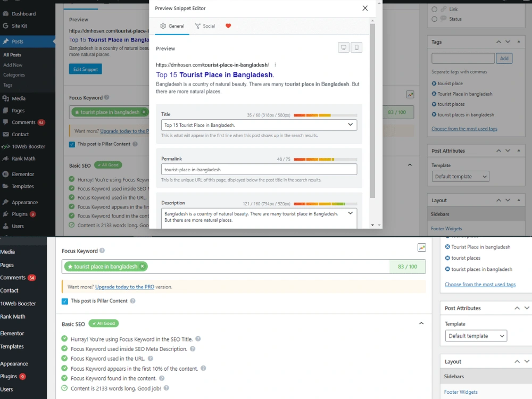Open Categories submenu item
The height and width of the screenshot is (399, 532).
[14, 74]
